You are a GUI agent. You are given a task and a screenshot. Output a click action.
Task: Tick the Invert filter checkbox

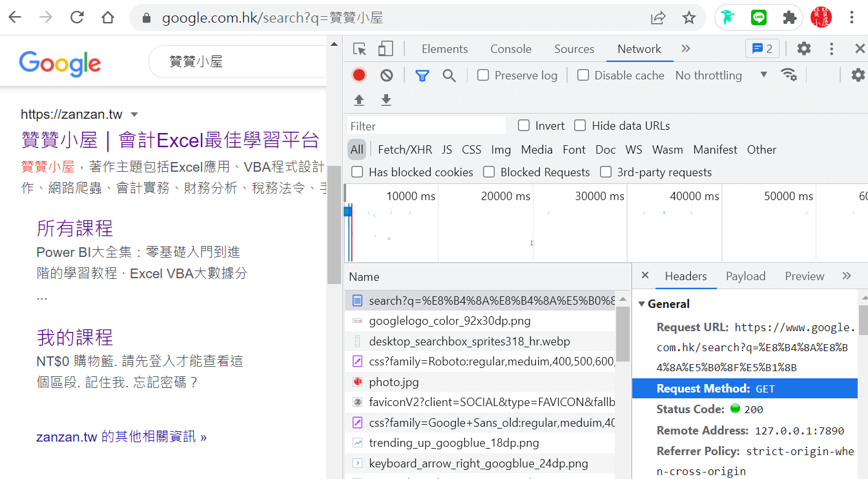(524, 126)
